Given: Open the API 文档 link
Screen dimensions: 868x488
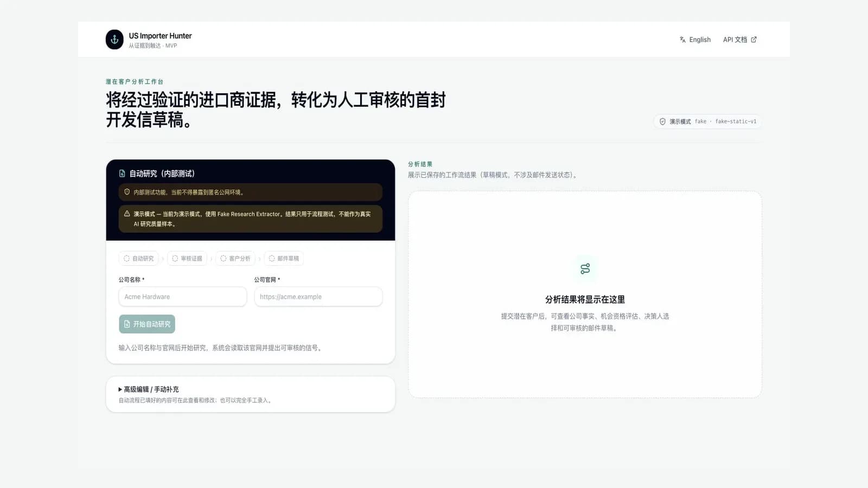Looking at the screenshot, I should pos(740,40).
